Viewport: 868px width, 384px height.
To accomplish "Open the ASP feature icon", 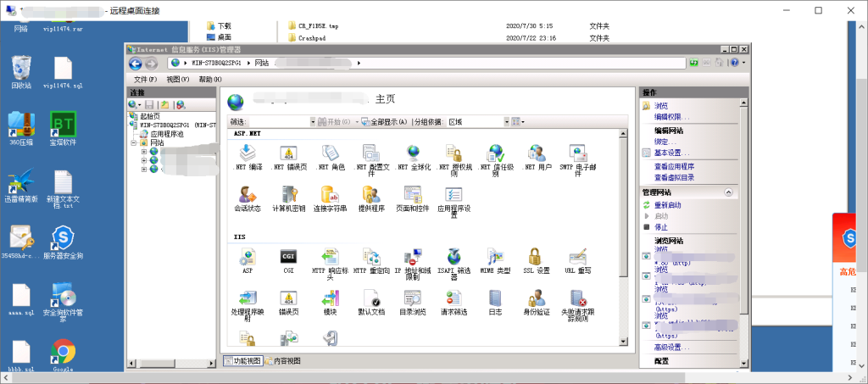I will (248, 261).
